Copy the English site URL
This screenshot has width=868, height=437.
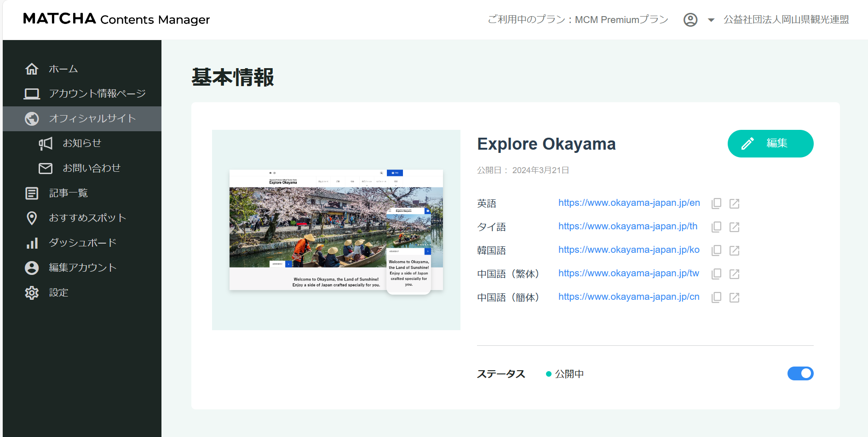pyautogui.click(x=716, y=204)
